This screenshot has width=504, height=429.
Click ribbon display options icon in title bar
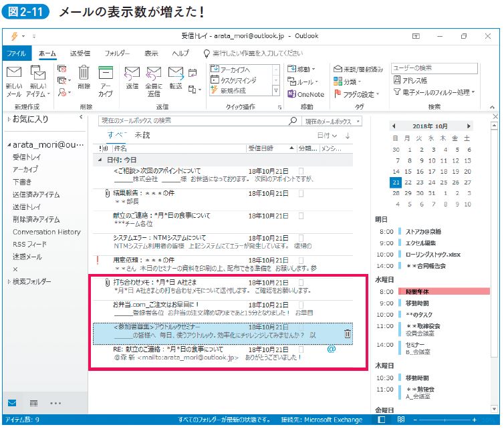tap(416, 36)
